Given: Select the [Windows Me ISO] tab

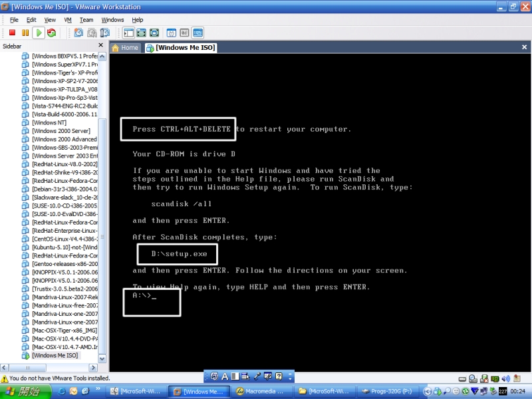Looking at the screenshot, I should tap(181, 48).
